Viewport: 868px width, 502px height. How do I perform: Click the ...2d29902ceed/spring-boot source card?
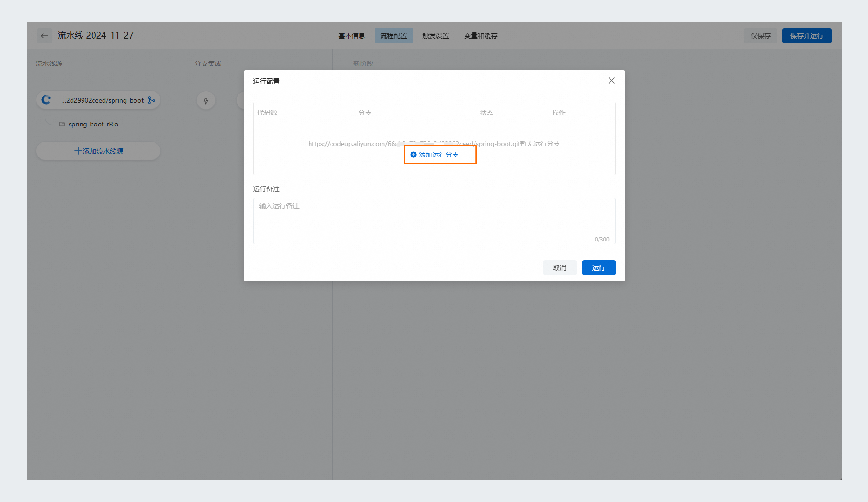[98, 100]
